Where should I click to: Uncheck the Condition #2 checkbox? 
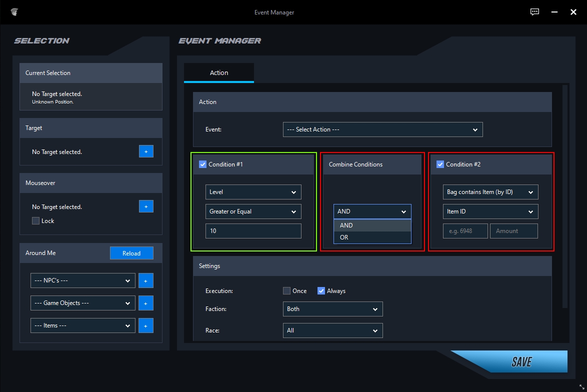440,164
